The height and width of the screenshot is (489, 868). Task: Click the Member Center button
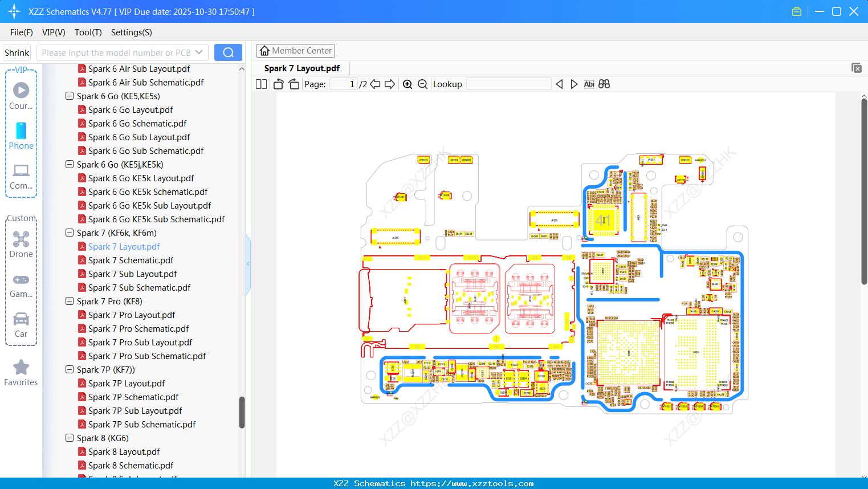click(295, 50)
